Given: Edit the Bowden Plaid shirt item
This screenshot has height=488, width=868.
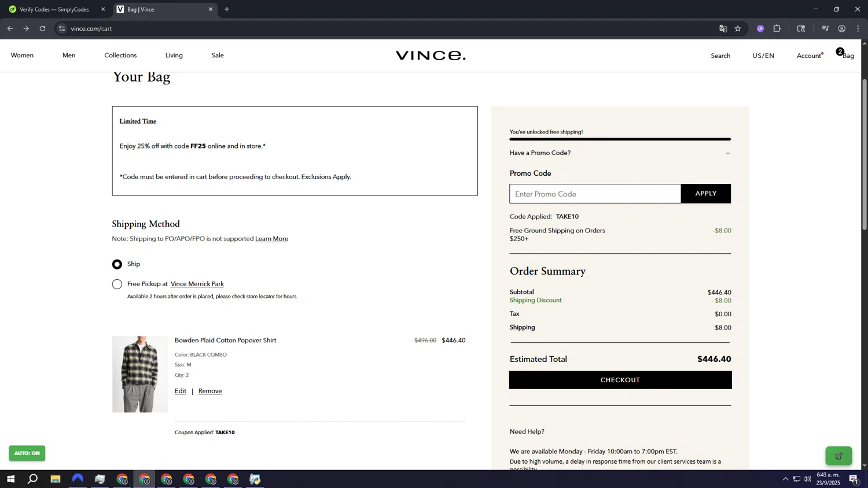Looking at the screenshot, I should pos(181,391).
